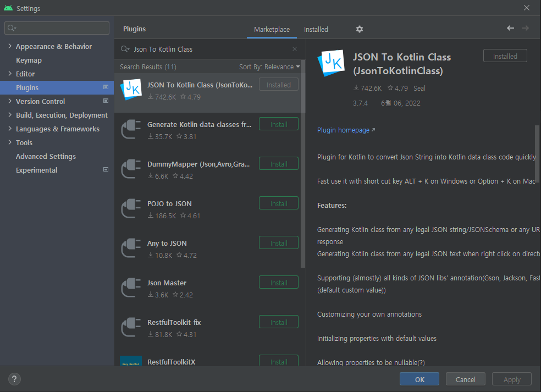Screen dimensions: 541x392
Task: Install the RestfulToolkit-fix plugin
Action: [278, 322]
